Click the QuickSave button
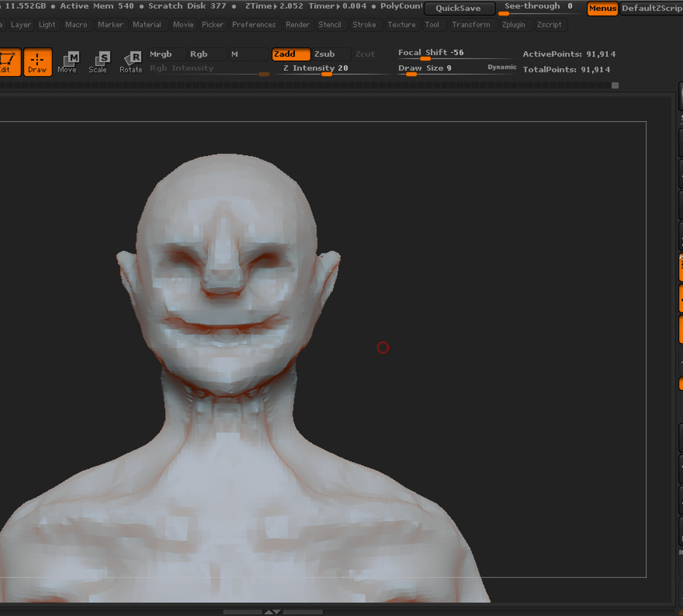Image resolution: width=683 pixels, height=616 pixels. (459, 8)
